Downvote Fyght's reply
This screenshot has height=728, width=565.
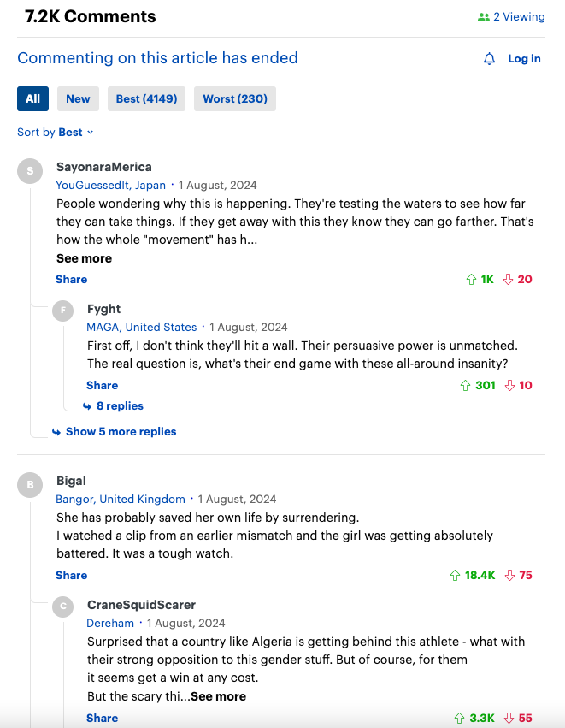point(509,386)
